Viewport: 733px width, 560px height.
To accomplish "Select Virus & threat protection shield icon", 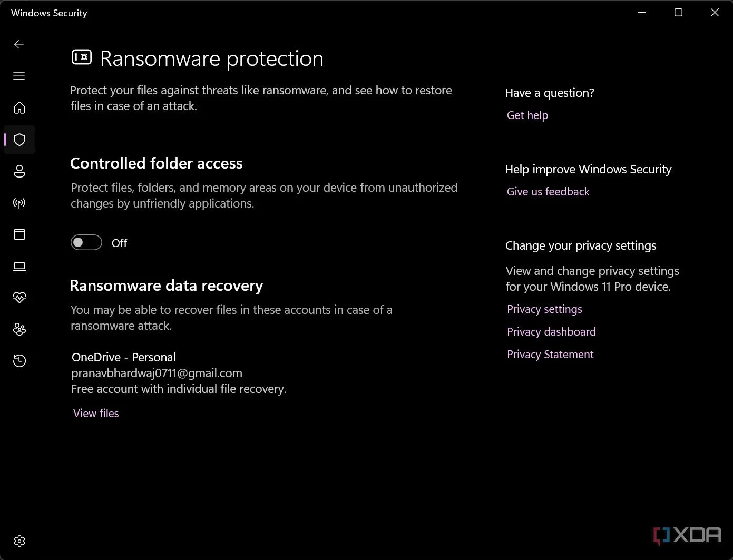I will pyautogui.click(x=19, y=140).
